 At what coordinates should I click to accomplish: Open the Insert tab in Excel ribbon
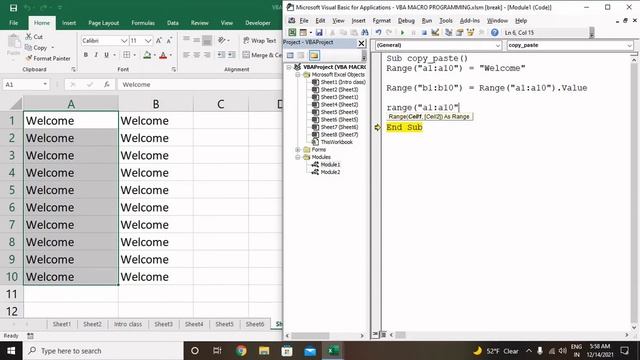[69, 23]
